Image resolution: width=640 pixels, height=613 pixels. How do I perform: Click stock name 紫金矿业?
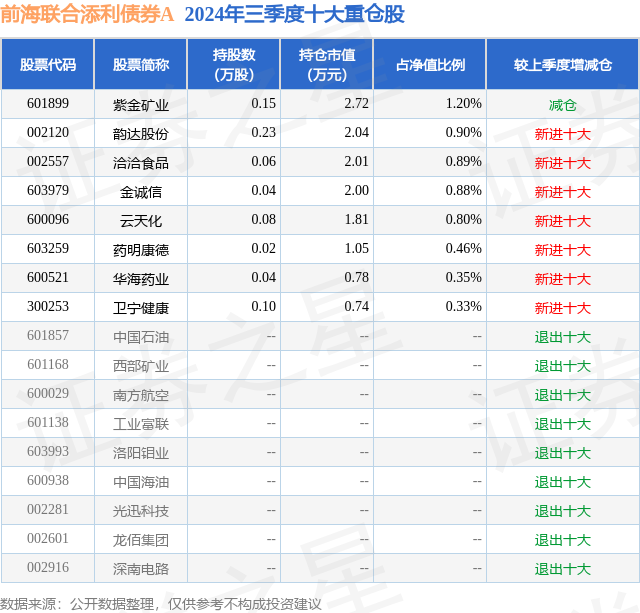141,105
